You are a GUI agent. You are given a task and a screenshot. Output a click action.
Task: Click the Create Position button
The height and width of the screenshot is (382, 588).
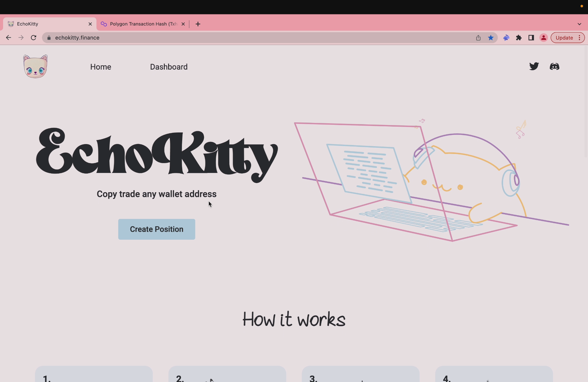pyautogui.click(x=156, y=229)
